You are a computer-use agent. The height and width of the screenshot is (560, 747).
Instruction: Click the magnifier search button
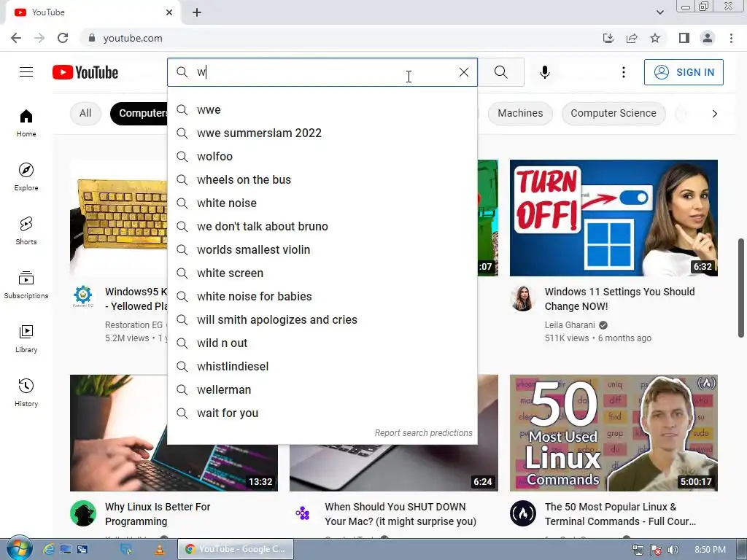(x=500, y=72)
